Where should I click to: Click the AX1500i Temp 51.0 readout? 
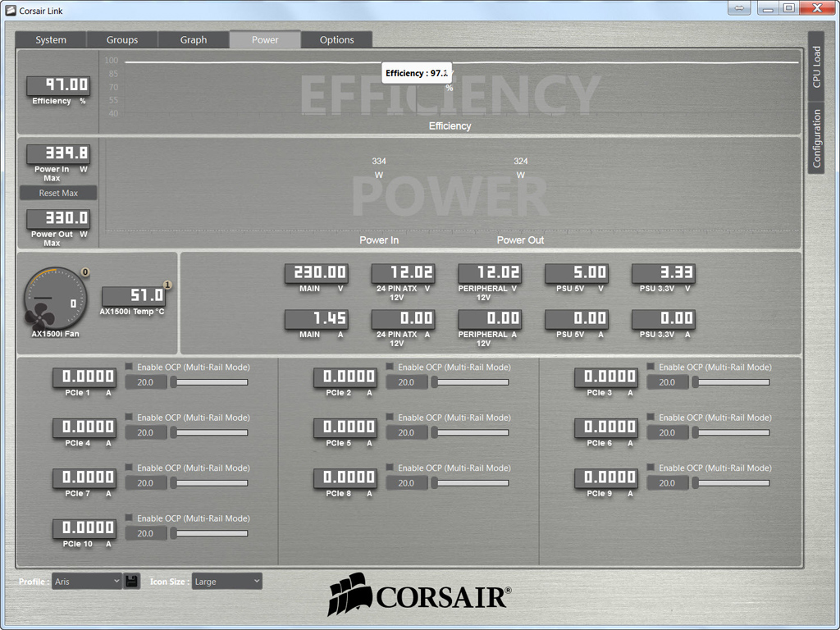pyautogui.click(x=134, y=295)
